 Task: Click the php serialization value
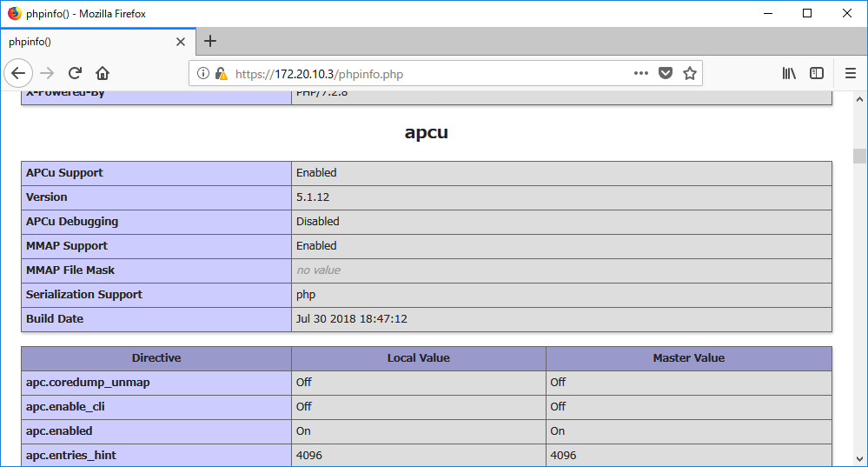point(306,295)
